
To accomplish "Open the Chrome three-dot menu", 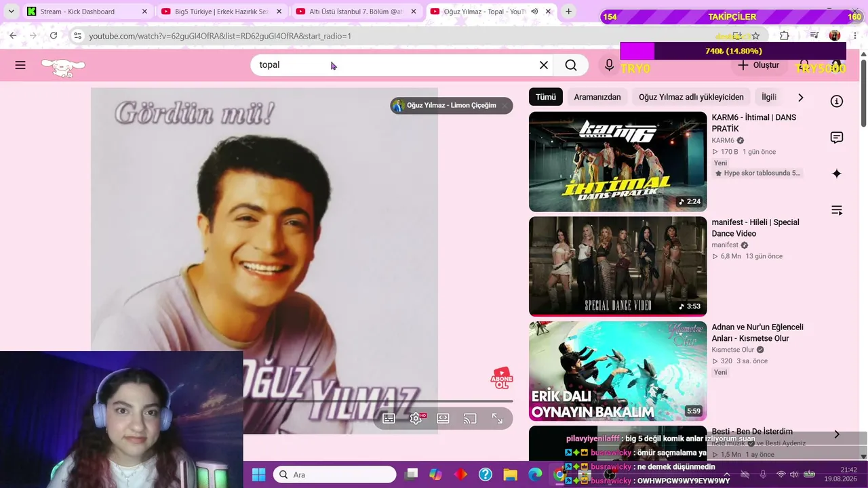I will [854, 36].
